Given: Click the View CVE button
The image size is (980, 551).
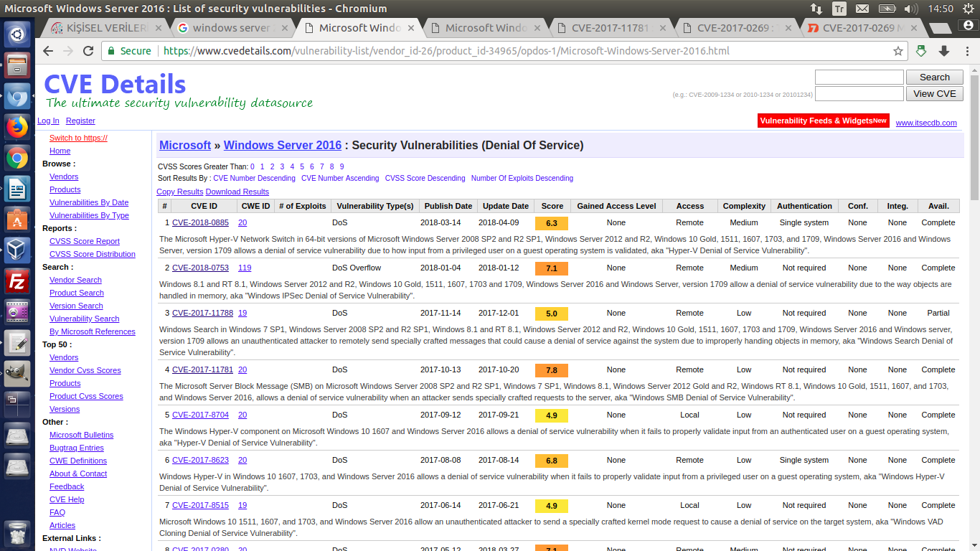Looking at the screenshot, I should point(935,93).
